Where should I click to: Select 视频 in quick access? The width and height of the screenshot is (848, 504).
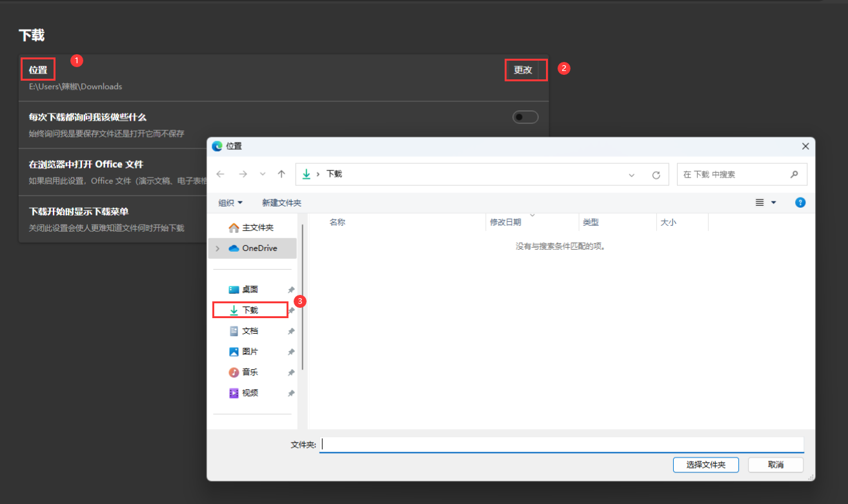point(250,393)
